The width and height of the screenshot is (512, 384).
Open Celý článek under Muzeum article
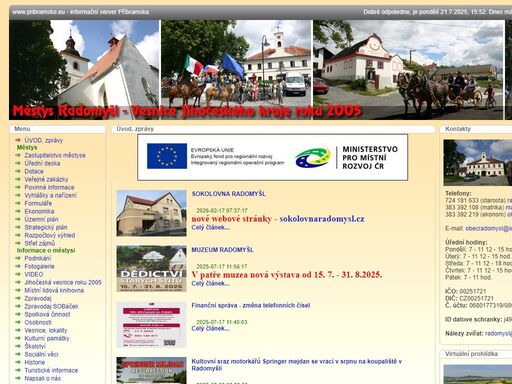210,283
